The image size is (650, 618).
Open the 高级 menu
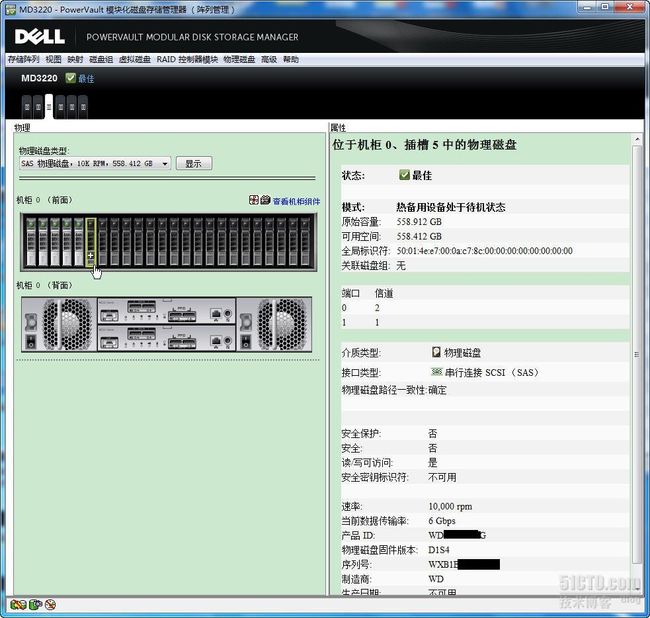(x=269, y=59)
